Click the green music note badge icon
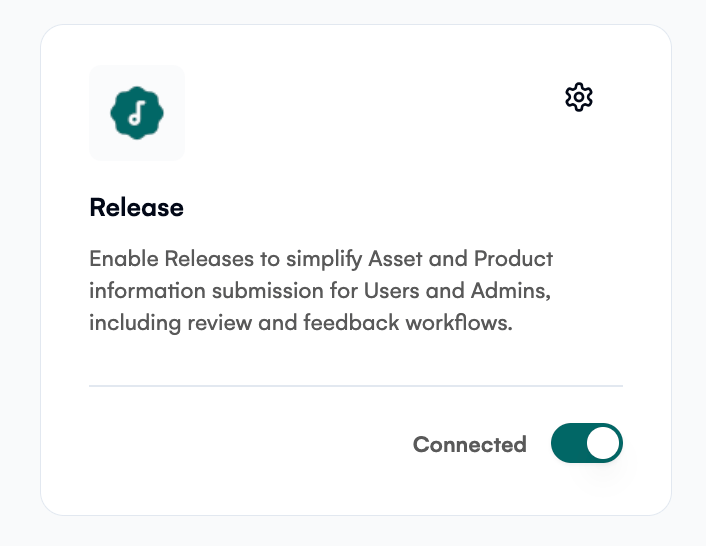 pyautogui.click(x=137, y=113)
